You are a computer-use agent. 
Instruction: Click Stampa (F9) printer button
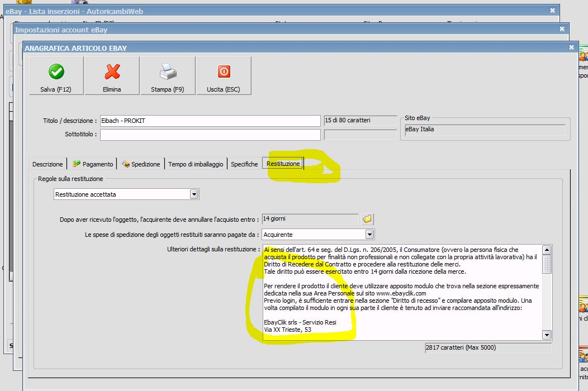pos(168,76)
